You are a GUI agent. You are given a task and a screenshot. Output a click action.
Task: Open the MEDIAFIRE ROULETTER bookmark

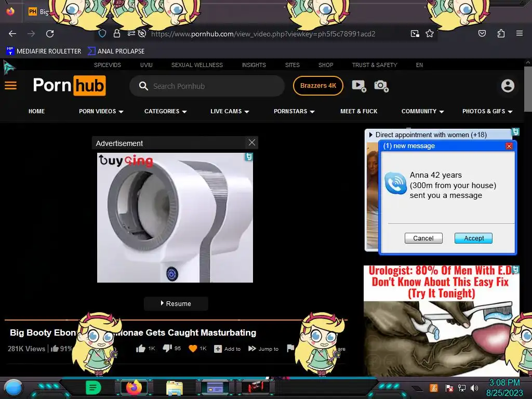click(44, 51)
